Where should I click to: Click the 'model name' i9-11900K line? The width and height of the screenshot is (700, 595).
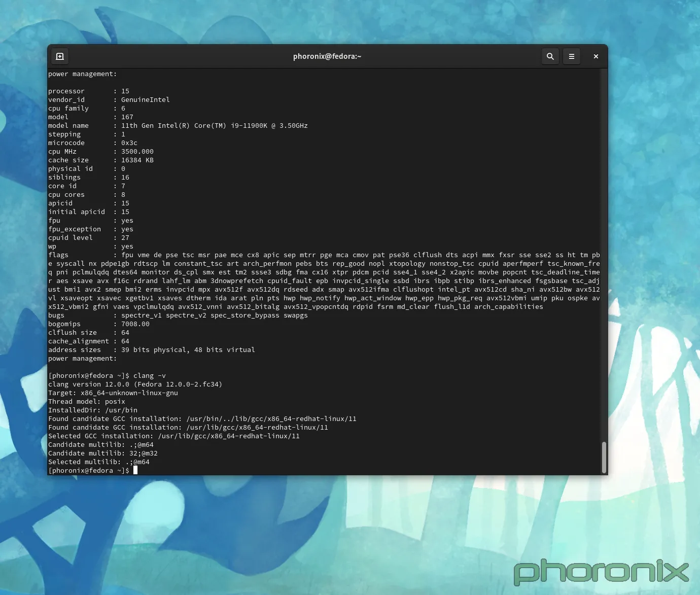tap(178, 126)
